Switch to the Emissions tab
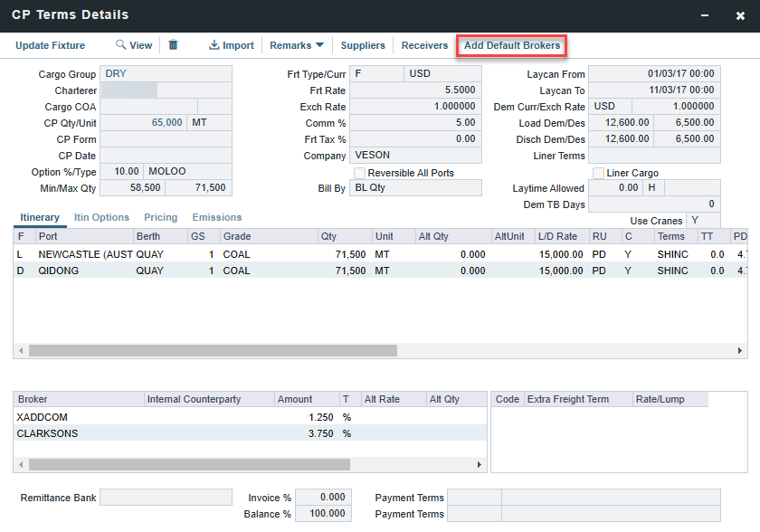The image size is (760, 532). click(217, 217)
